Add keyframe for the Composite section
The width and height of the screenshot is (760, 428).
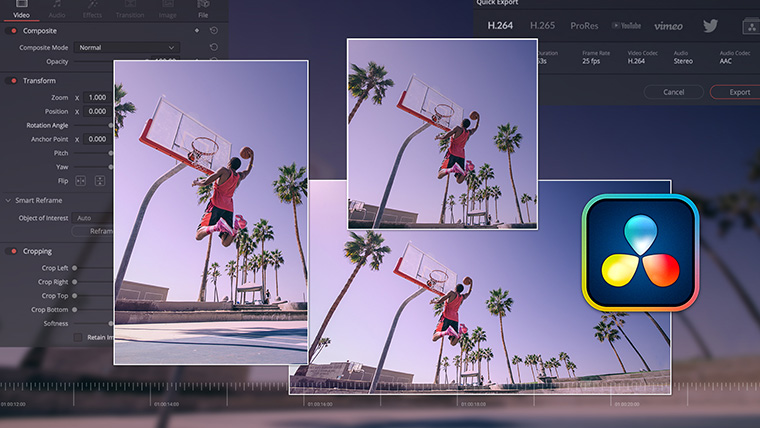(196, 31)
